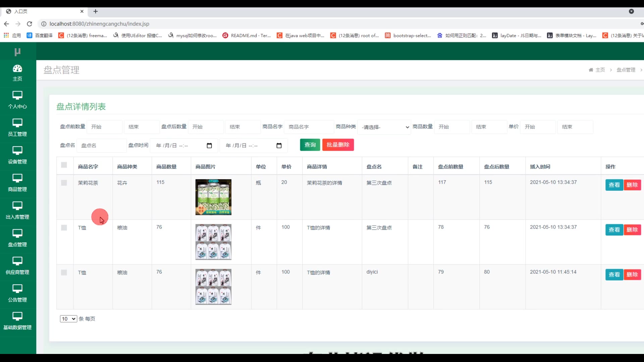Focus the 盘点前数量 结束 input
This screenshot has width=644, height=362.
[142, 127]
